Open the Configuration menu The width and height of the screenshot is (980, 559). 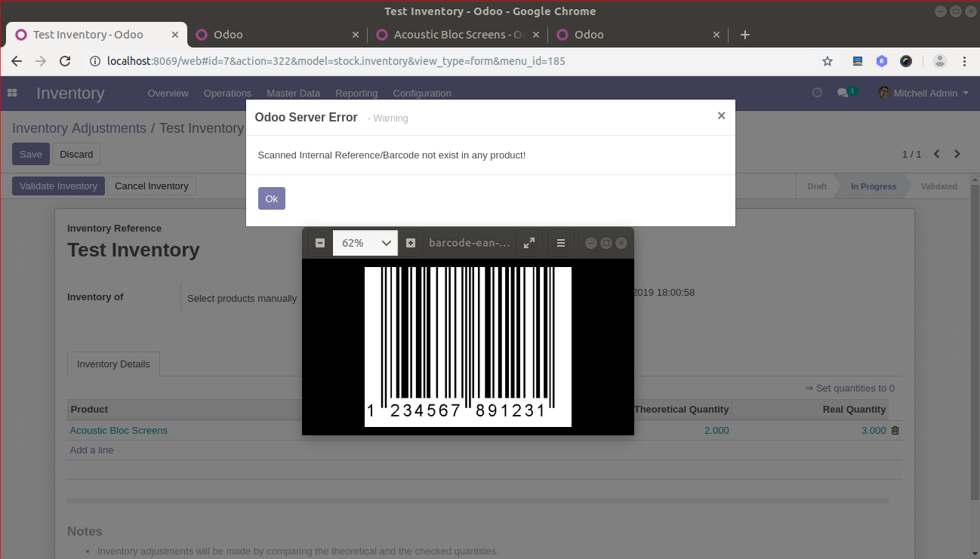tap(422, 94)
